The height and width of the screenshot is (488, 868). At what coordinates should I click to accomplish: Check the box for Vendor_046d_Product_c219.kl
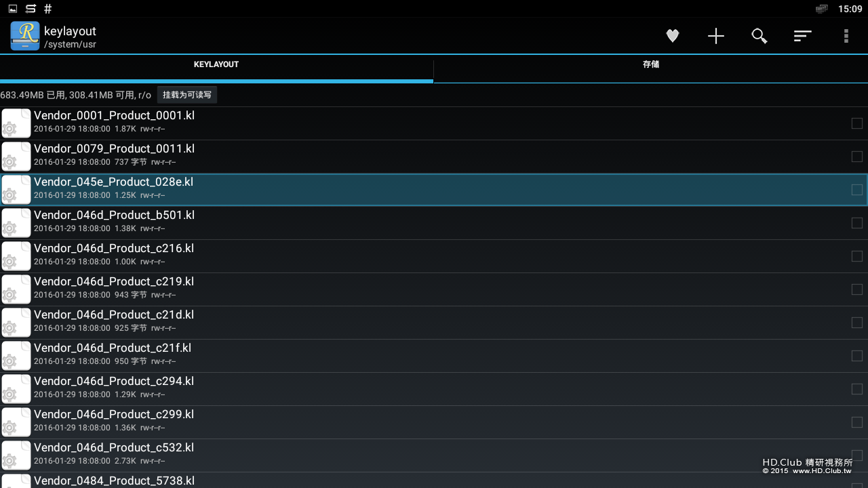coord(857,289)
